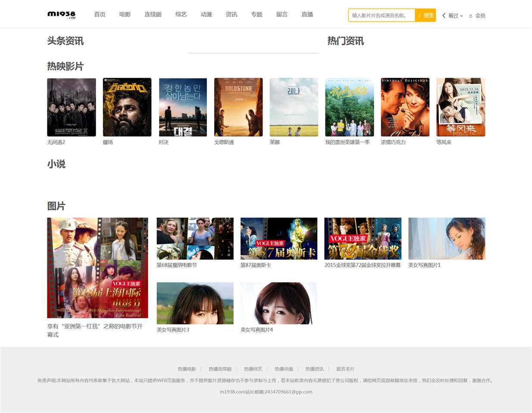This screenshot has width=532, height=413.
Task: Open the 热播连续剧 footer link
Action: click(220, 369)
